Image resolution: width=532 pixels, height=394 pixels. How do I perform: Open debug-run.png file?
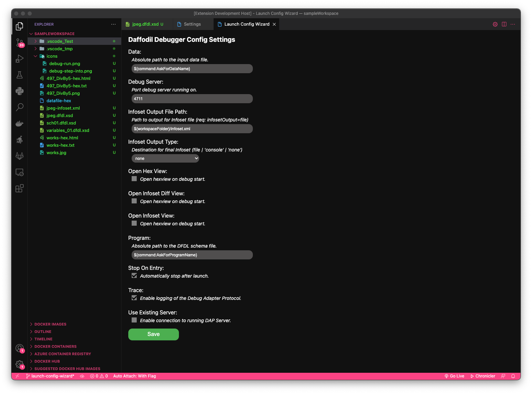[74, 63]
